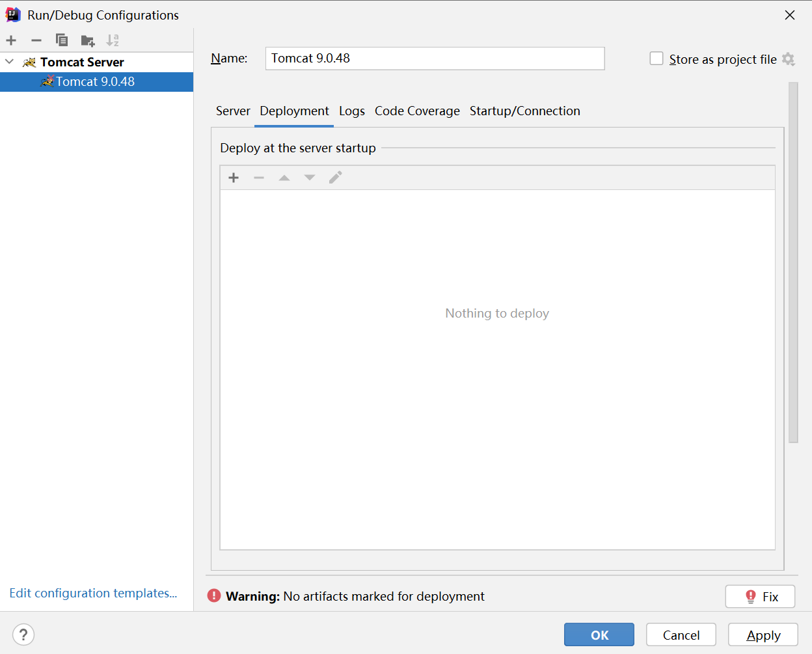
Task: Click the vertical scrollbar on right
Action: click(793, 262)
